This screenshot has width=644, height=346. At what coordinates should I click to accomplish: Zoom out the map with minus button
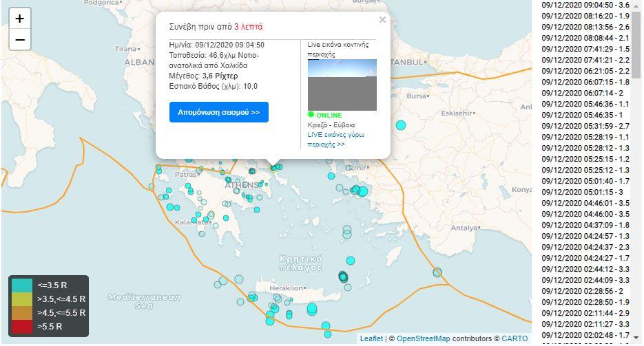(x=20, y=40)
